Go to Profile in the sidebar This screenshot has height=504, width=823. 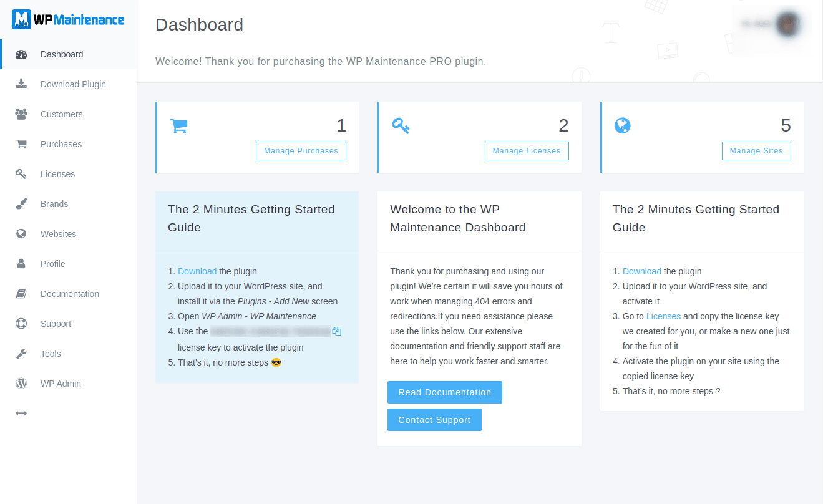[69, 264]
